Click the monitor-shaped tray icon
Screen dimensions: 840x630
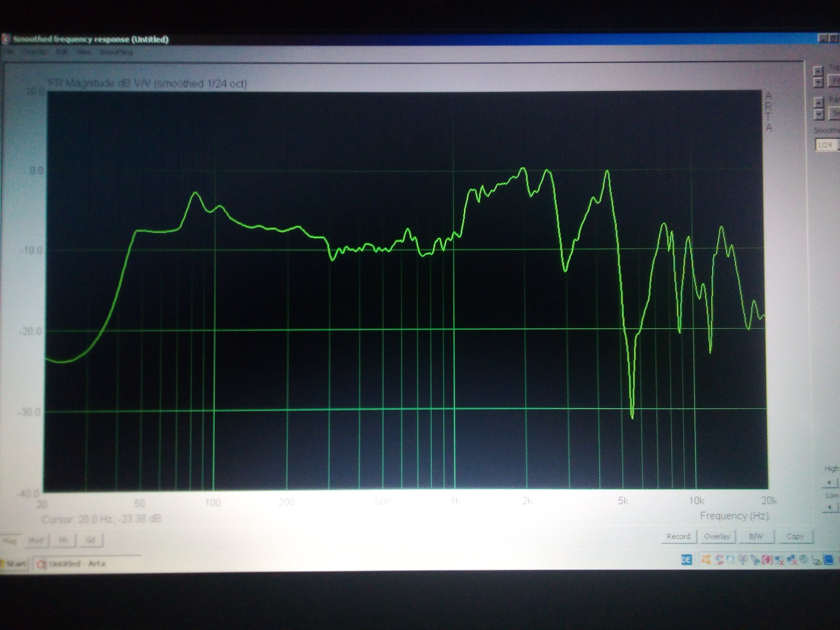point(730,559)
